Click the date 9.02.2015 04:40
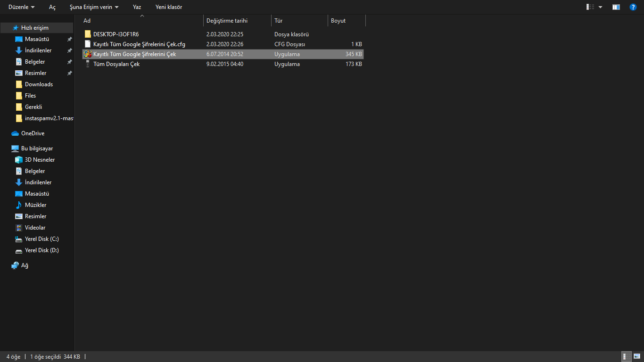Viewport: 644px width, 362px height. [225, 64]
